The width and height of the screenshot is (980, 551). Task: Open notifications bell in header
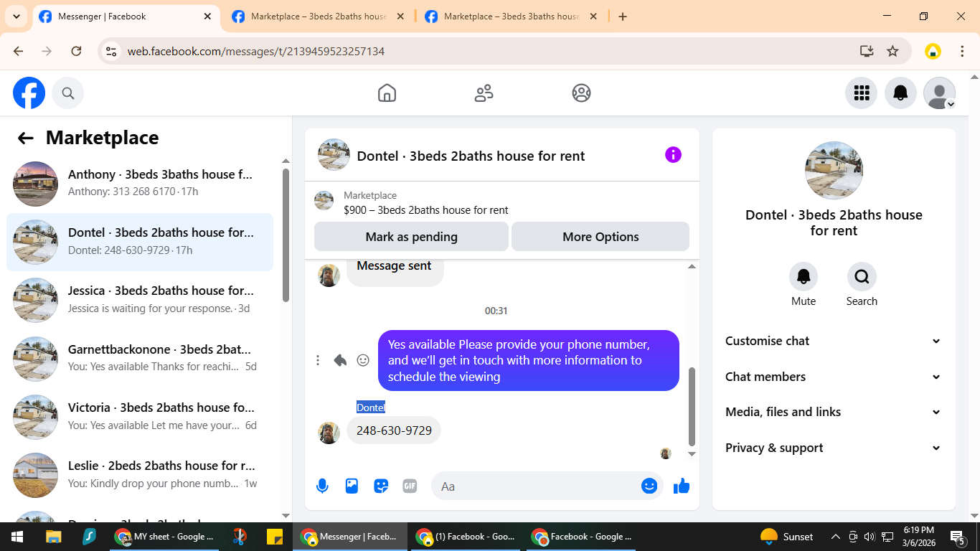coord(900,93)
